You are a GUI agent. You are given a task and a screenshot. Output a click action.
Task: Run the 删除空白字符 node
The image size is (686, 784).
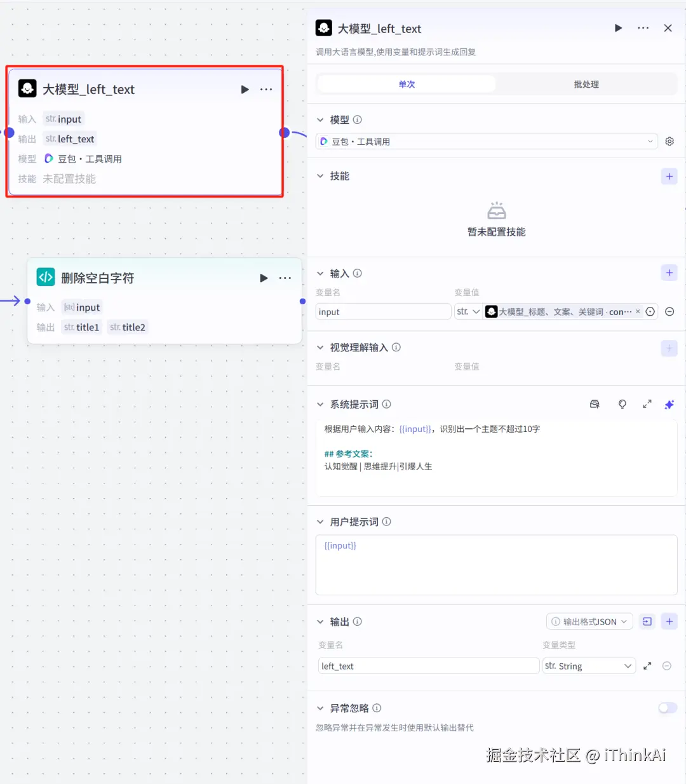pos(264,278)
